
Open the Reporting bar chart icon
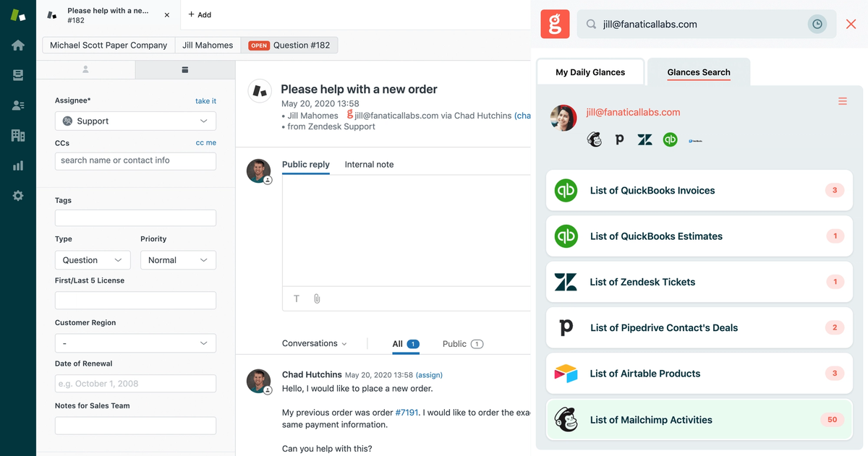pos(18,165)
